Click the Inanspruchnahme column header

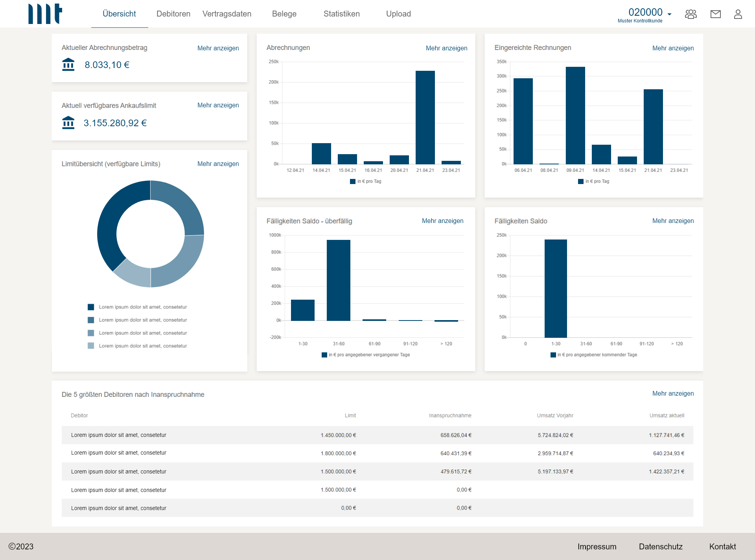pyautogui.click(x=450, y=415)
